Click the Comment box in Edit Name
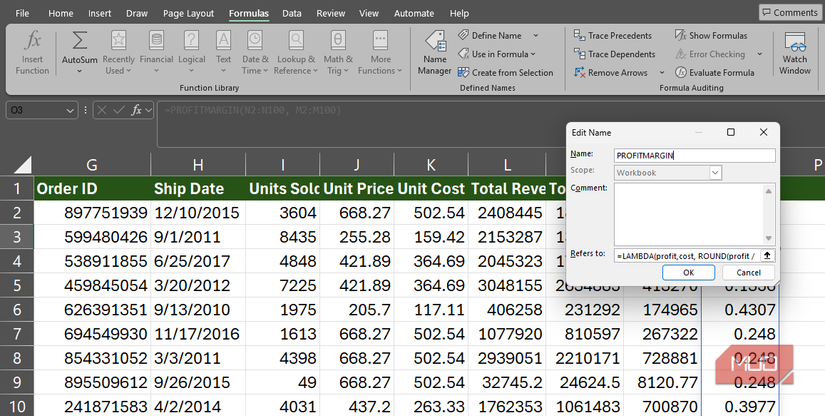Screen dimensions: 825x416 [689, 214]
